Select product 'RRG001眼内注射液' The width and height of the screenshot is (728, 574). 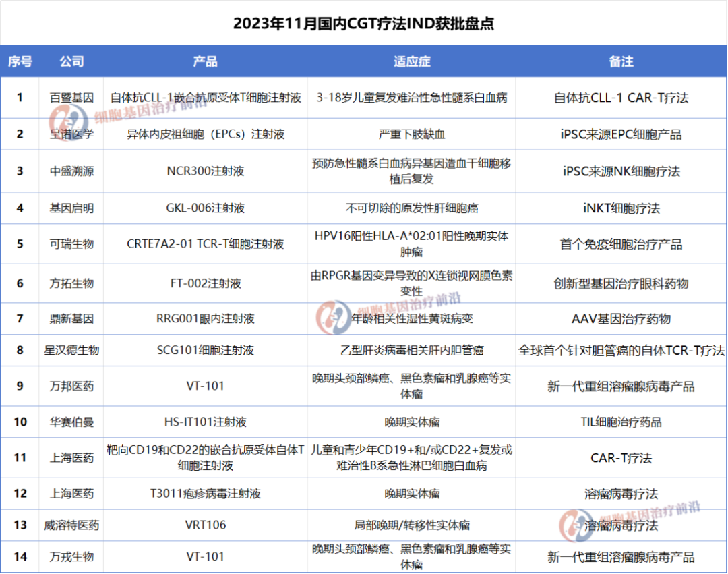(x=205, y=318)
